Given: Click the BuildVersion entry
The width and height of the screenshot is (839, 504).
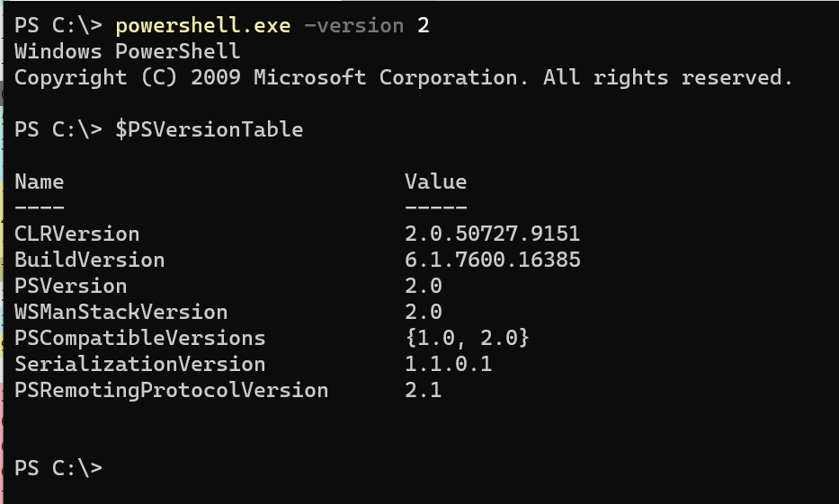Looking at the screenshot, I should [x=89, y=260].
